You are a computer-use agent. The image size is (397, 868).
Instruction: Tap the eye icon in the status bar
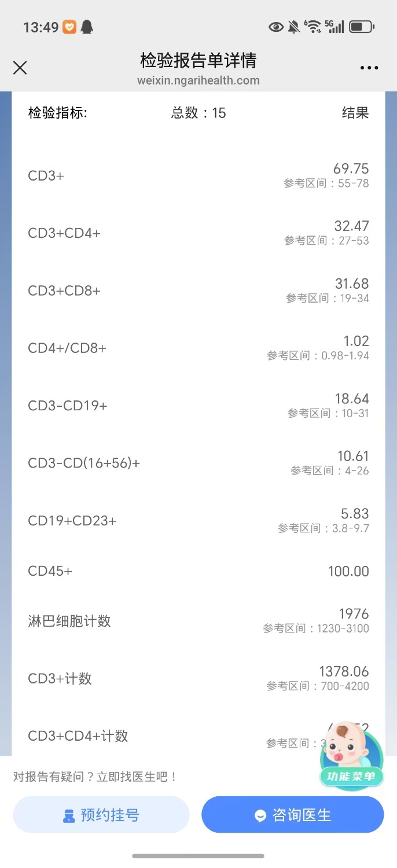(276, 27)
